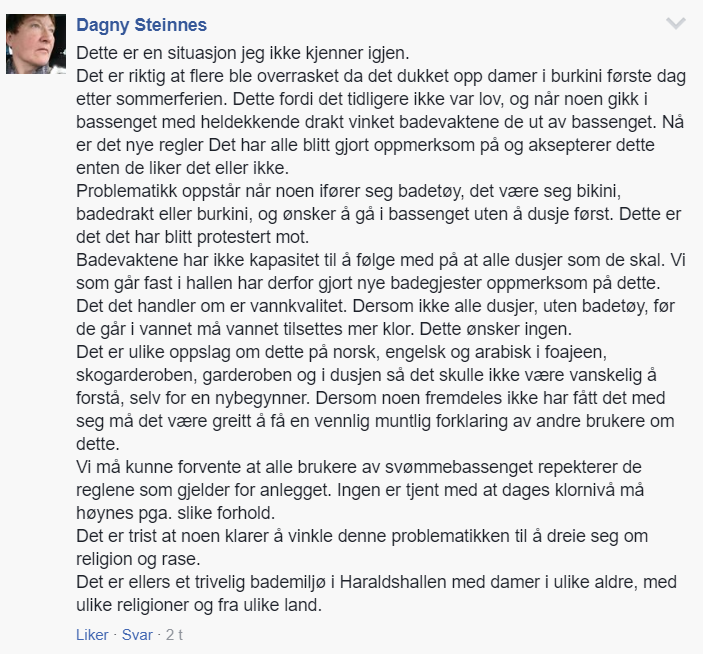Click the word "sommerferien" in the comment

[x=160, y=99]
